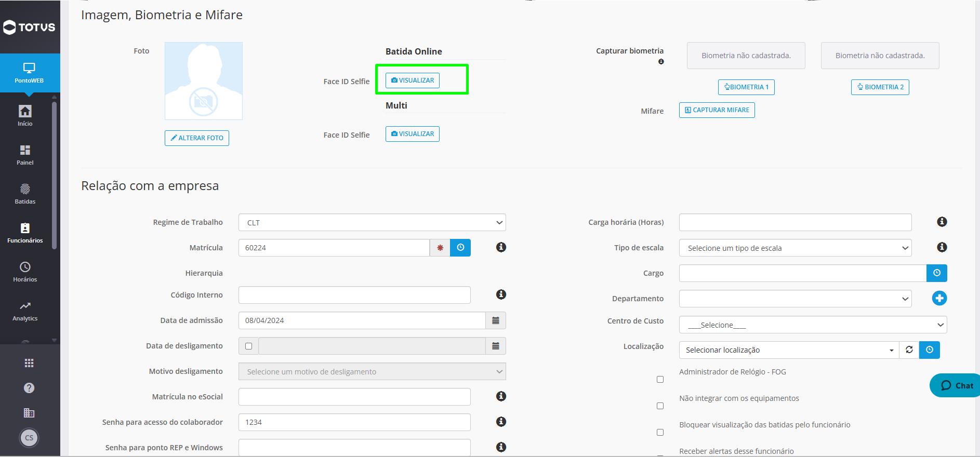Click info icon for Matrícula no eSocial
Screen dimensions: 980x457
pos(501,396)
